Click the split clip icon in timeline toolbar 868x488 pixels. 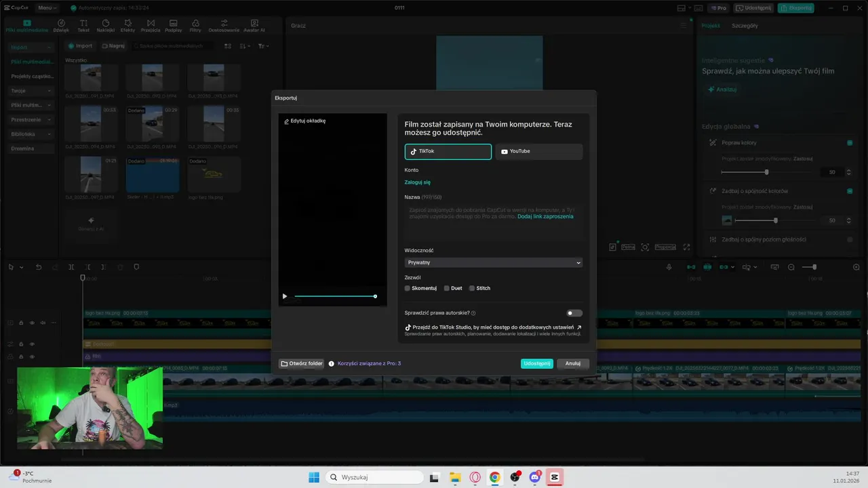(71, 267)
